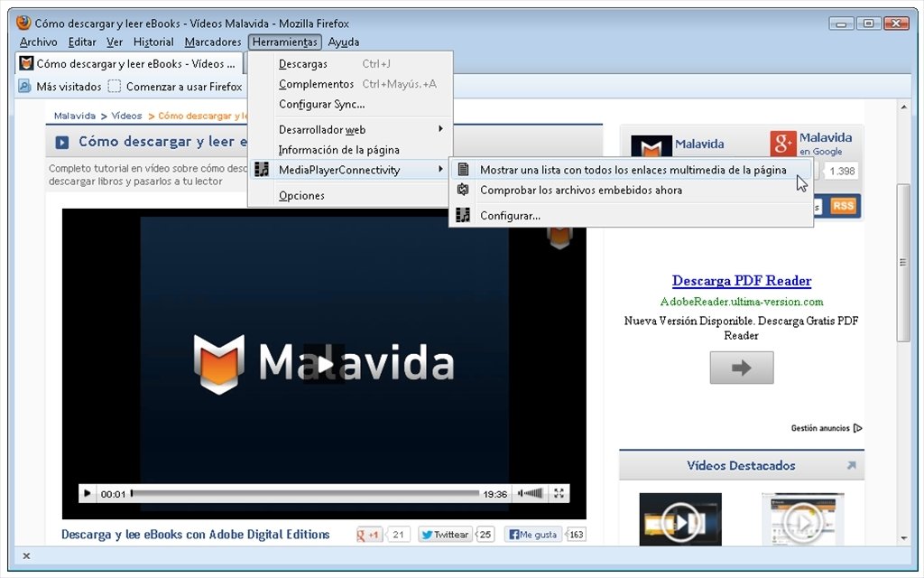Click the Google+ icon in sidebar

pos(783,144)
